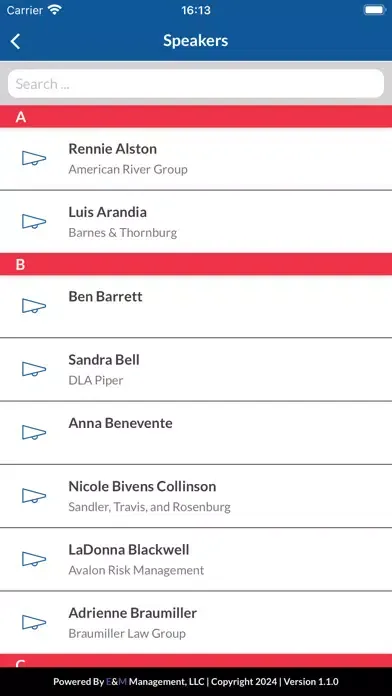Image resolution: width=392 pixels, height=696 pixels.
Task: Select megaphone icon next to Ben Barrett
Action: pyautogui.click(x=34, y=306)
